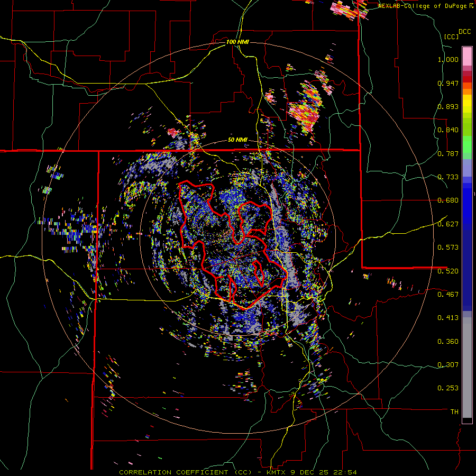Click the 0.253 scale value

click(x=448, y=388)
